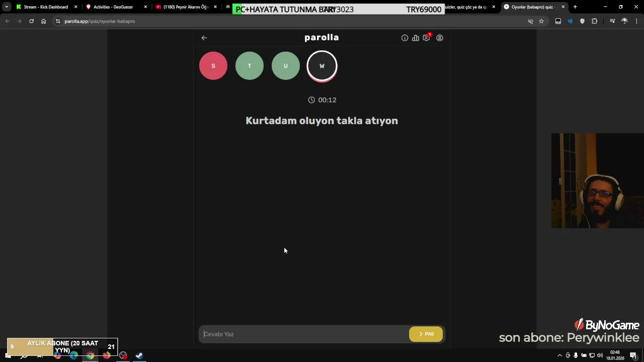Image resolution: width=644 pixels, height=362 pixels.
Task: Select the red letter S circle
Action: pyautogui.click(x=213, y=66)
